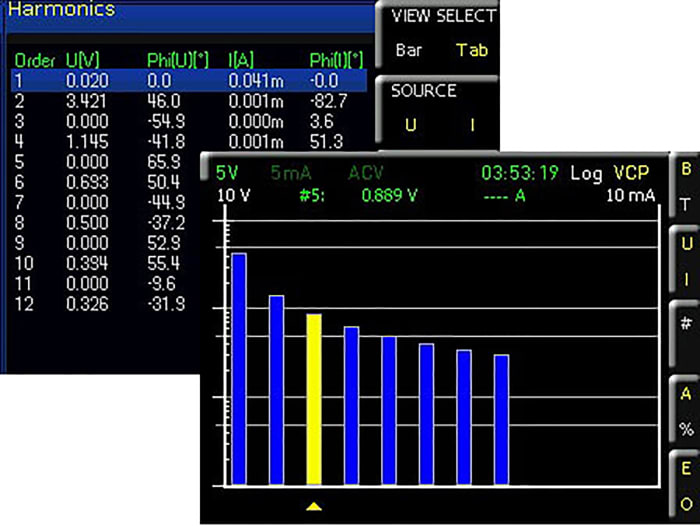Click harmonic 8 voltage value 0.500
Viewport: 700px width, 527px height.
(87, 222)
